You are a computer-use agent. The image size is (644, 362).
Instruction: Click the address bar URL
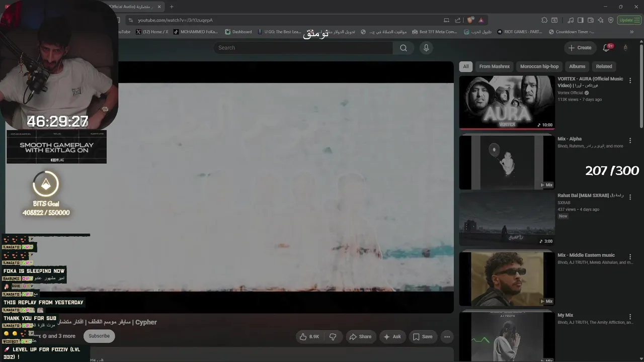click(176, 20)
